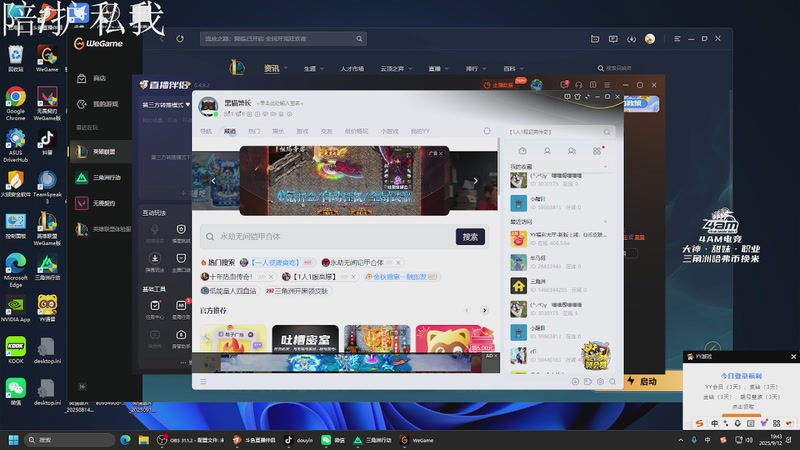Viewport: 800px width, 450px height.
Task: Open the WeGame folder icon in title bar
Action: pos(594,39)
